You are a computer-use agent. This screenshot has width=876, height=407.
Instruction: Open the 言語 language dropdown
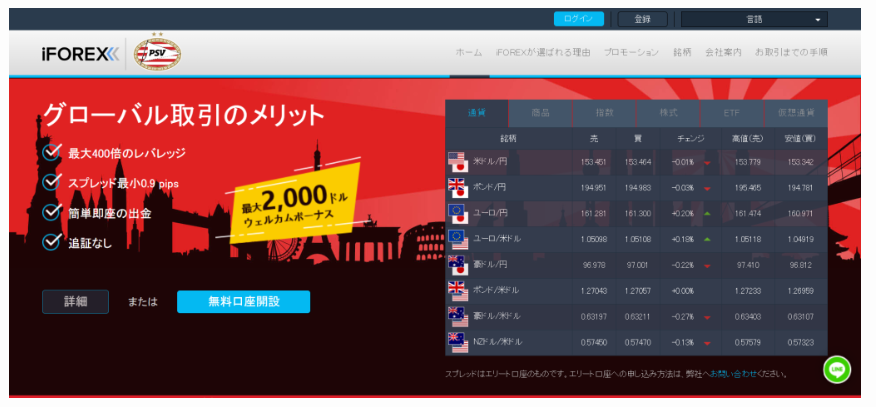pos(754,19)
